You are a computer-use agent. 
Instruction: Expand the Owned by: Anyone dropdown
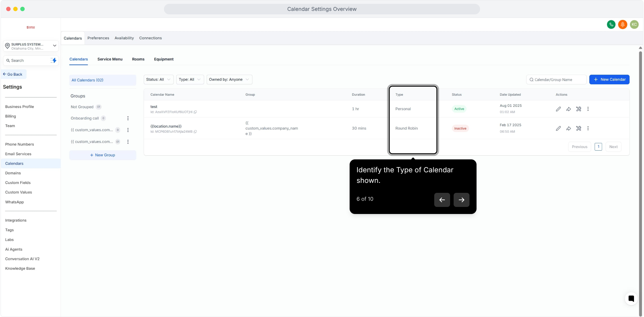click(229, 80)
